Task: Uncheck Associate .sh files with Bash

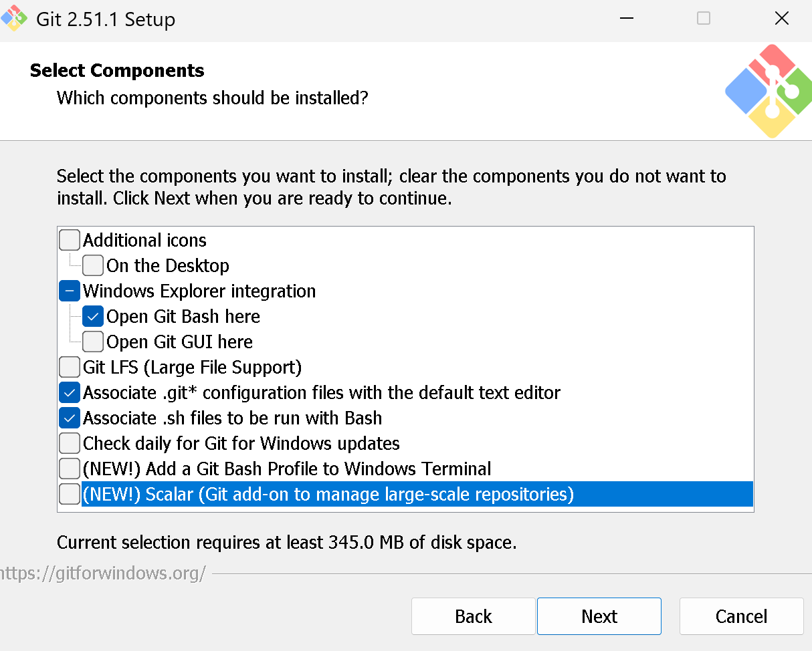Action: pos(70,418)
